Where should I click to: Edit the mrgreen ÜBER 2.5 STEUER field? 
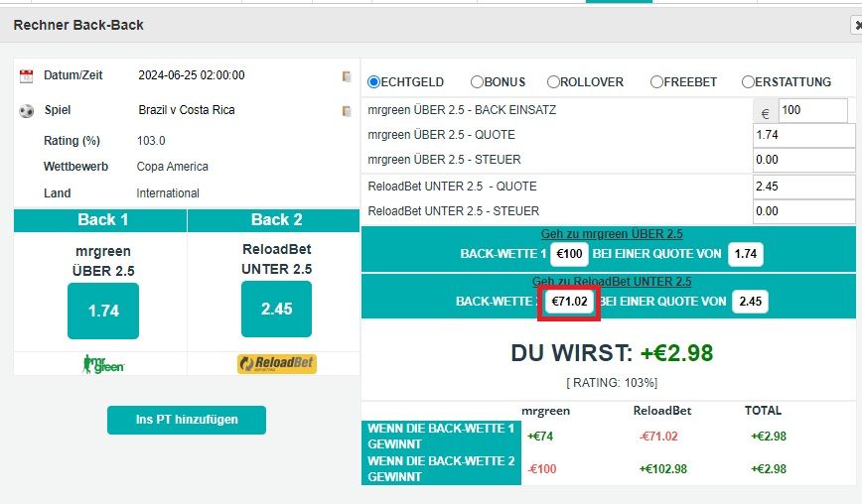pyautogui.click(x=803, y=160)
